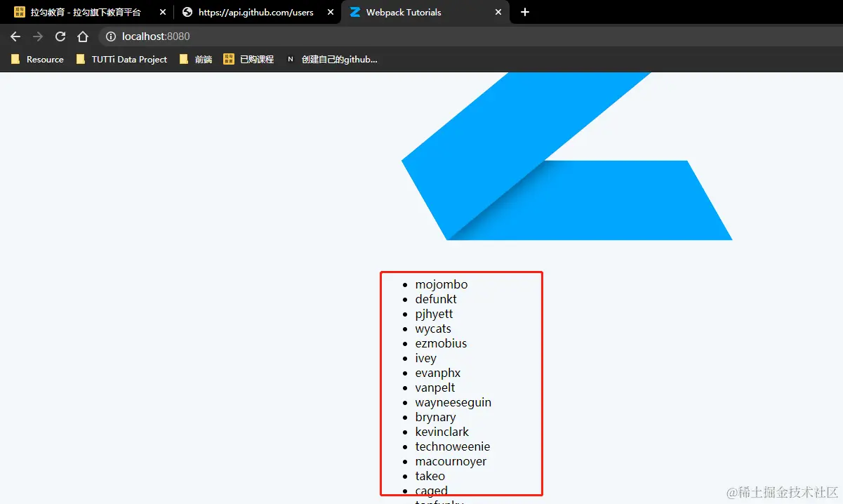The height and width of the screenshot is (504, 843).
Task: Click the wayneeseguin list entry
Action: [453, 402]
